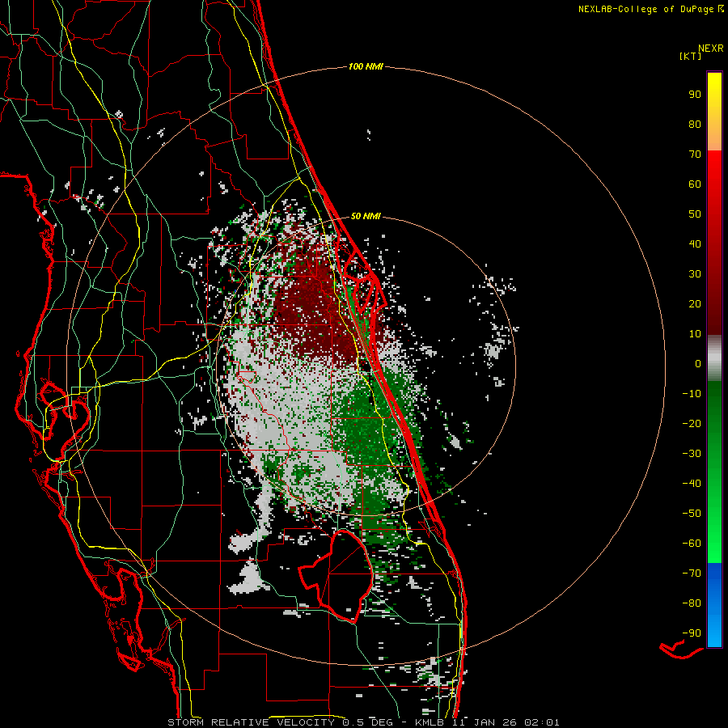
Task: Click the -90 tick label on velocity scale
Action: [692, 633]
